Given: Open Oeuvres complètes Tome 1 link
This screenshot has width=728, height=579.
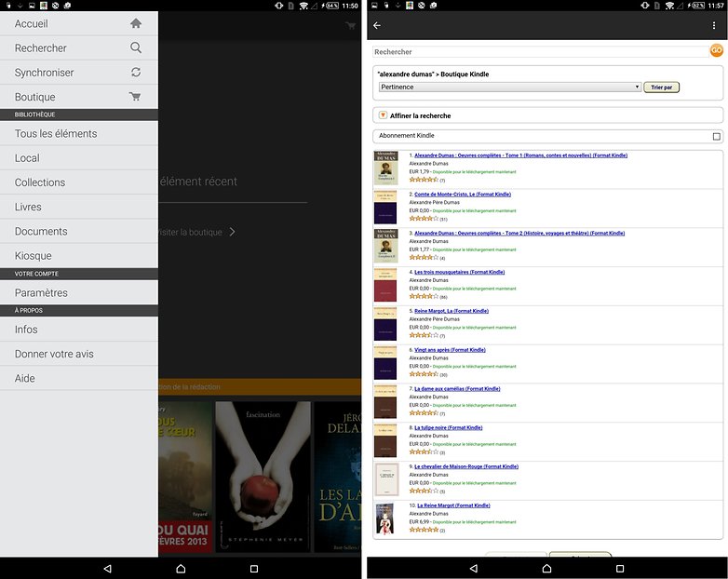Looking at the screenshot, I should (520, 155).
